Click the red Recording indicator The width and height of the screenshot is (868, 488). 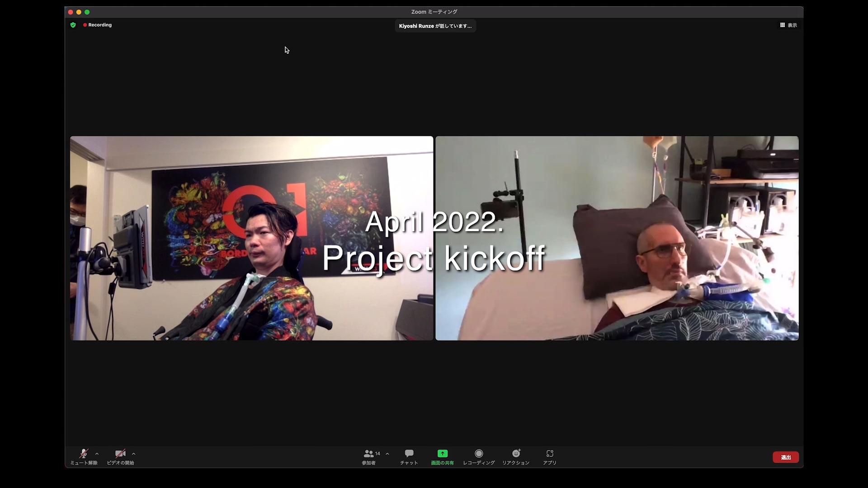pyautogui.click(x=97, y=25)
